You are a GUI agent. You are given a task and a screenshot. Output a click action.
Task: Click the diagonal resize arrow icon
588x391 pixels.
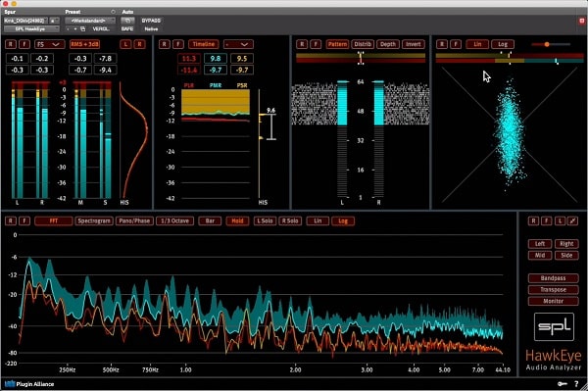coord(573,220)
